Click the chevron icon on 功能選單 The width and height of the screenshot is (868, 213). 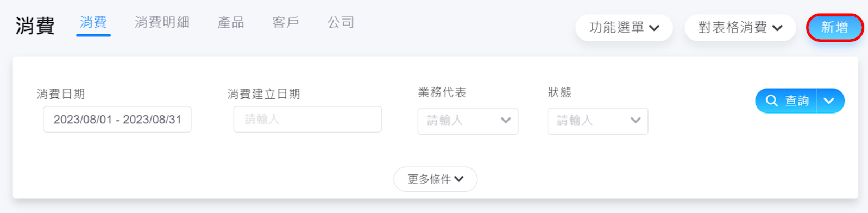pos(655,28)
